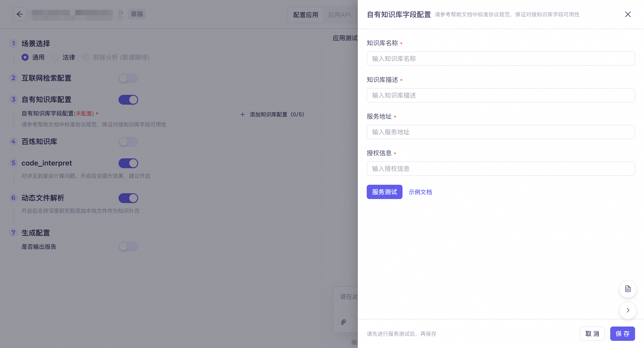644x348 pixels.
Task: Open the 应用API tab
Action: click(339, 15)
